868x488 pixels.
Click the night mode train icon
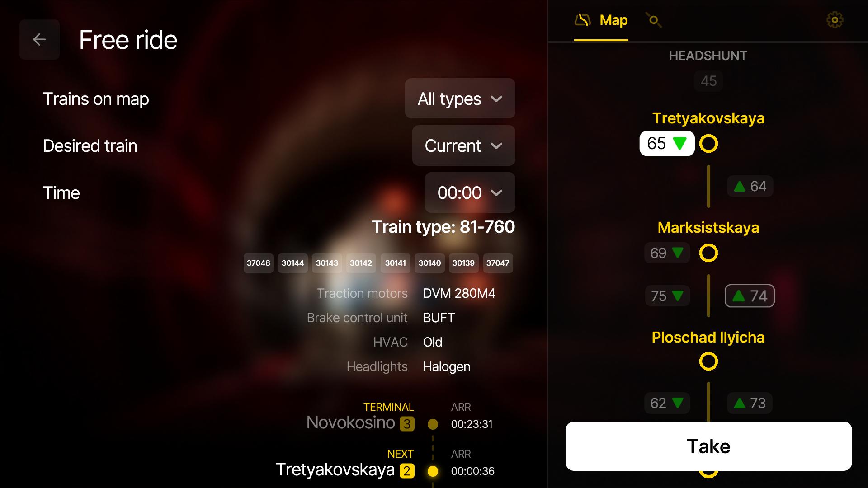[583, 20]
